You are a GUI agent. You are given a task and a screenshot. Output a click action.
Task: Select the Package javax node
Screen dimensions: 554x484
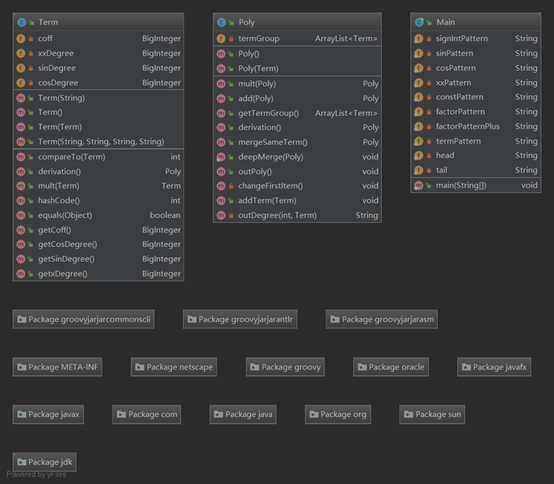[48, 414]
